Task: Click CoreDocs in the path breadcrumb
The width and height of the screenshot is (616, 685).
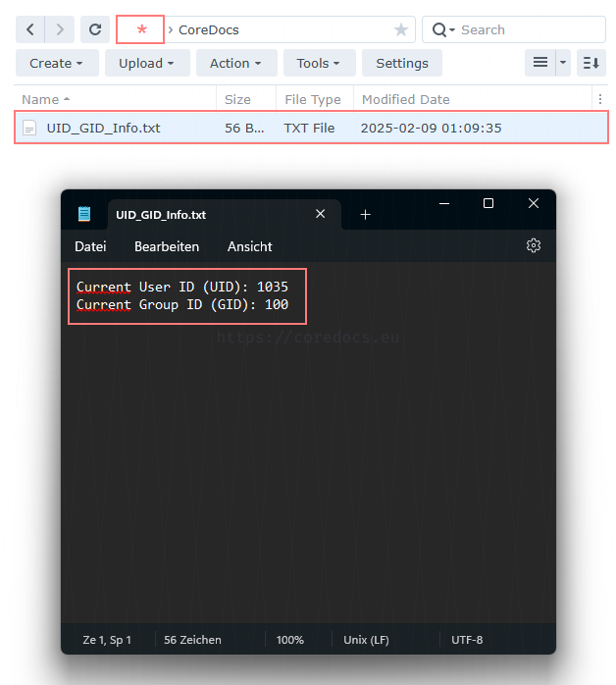Action: tap(209, 29)
